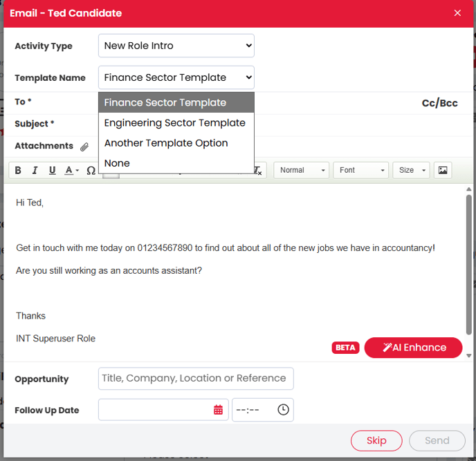Click the AI Enhance button
The width and height of the screenshot is (476, 461).
click(413, 348)
